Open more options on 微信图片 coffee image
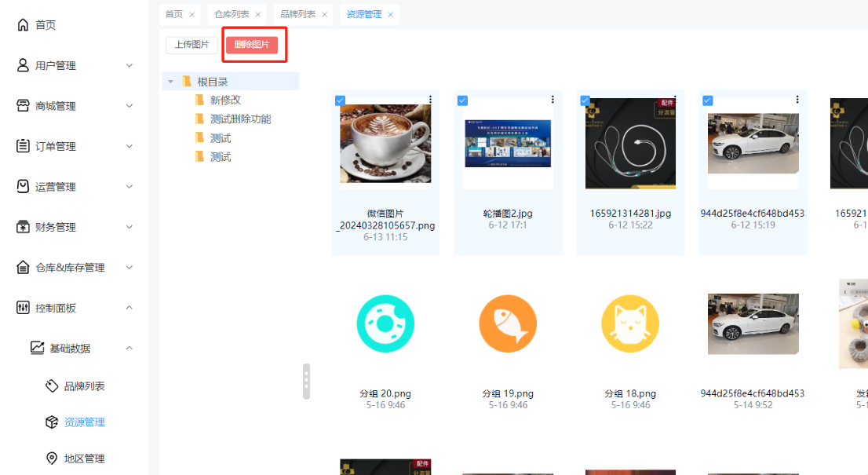The height and width of the screenshot is (475, 868). (x=430, y=99)
